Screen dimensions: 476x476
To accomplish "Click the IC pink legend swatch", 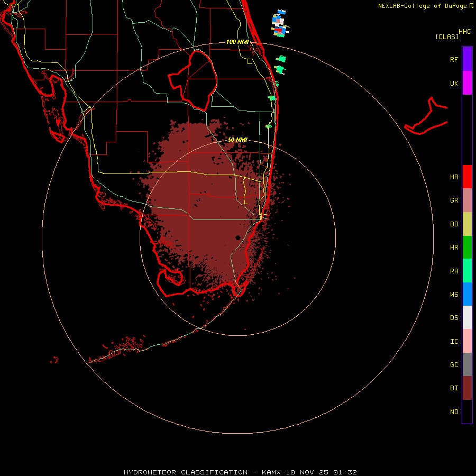I will 467,341.
